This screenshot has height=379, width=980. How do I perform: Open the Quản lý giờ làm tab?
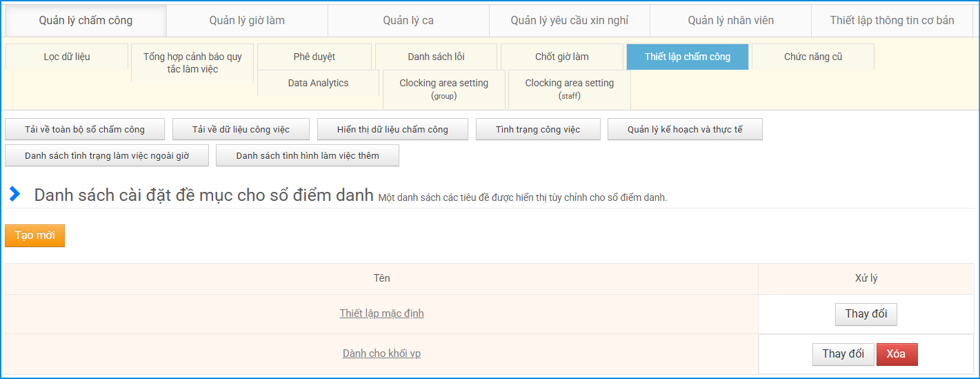tap(247, 20)
